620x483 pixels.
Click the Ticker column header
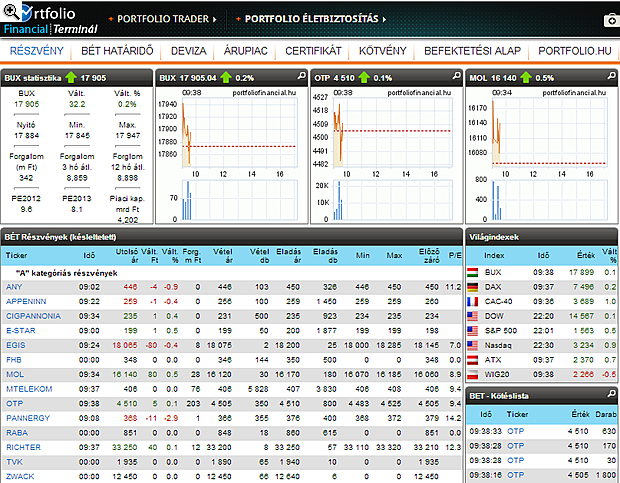[x=16, y=255]
